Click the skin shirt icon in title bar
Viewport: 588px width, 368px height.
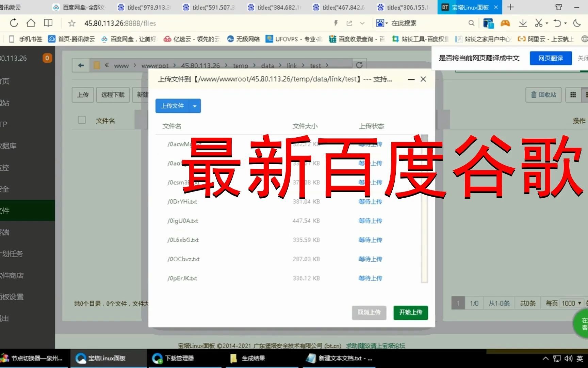pyautogui.click(x=559, y=7)
